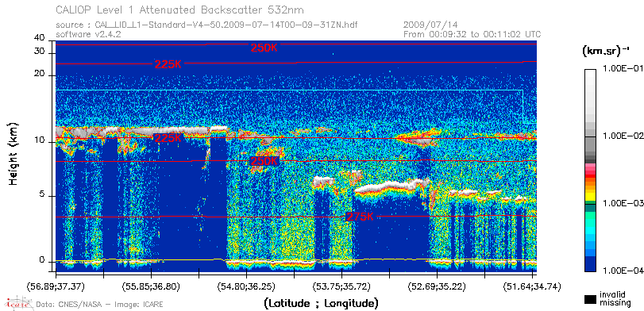644x311 pixels.
Task: Click the 'invalid missing' legend text
Action: pyautogui.click(x=615, y=298)
